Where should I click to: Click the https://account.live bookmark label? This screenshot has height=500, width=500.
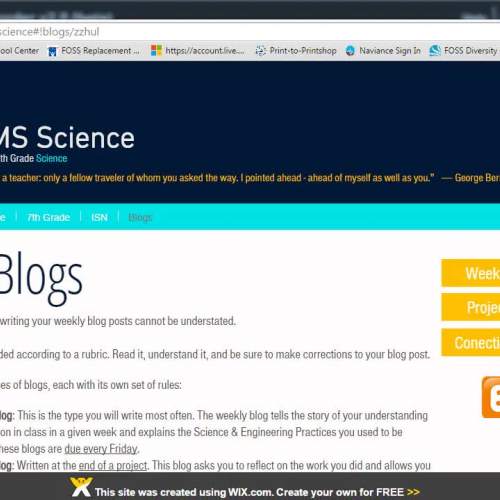pos(205,51)
